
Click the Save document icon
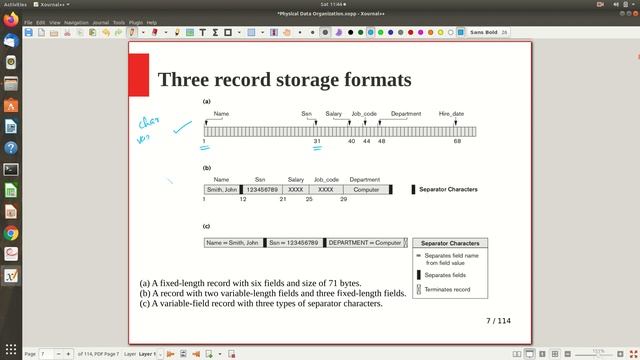29,33
